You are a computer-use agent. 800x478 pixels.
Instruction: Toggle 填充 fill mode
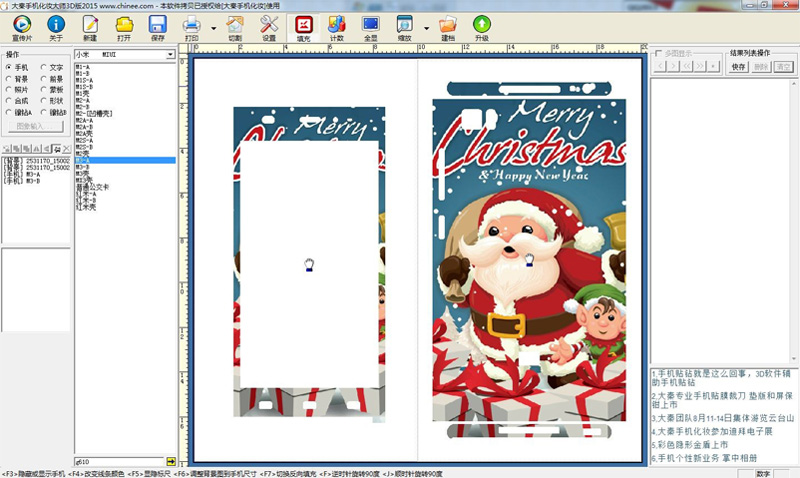[304, 28]
